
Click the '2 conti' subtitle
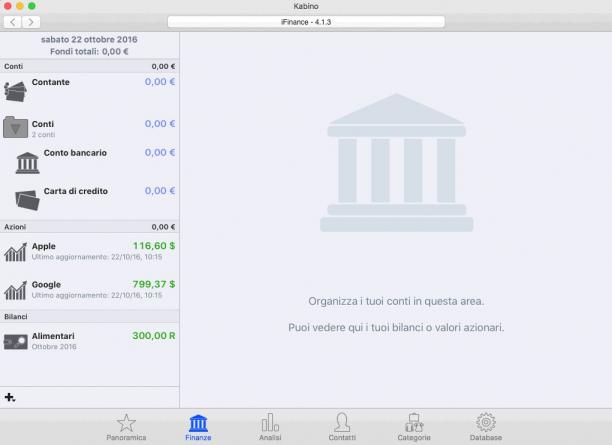click(43, 135)
